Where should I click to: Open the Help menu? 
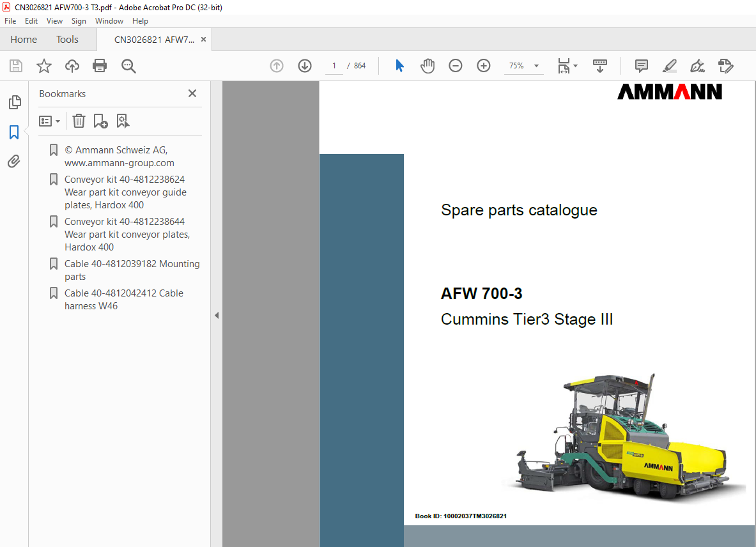click(140, 21)
